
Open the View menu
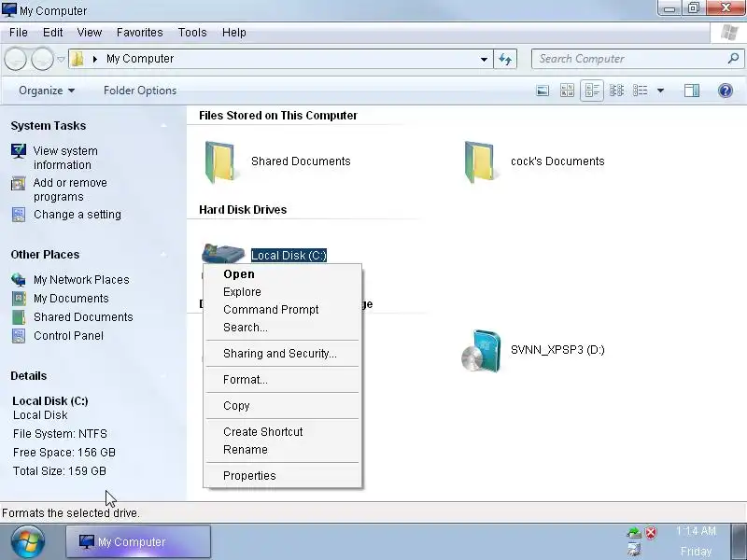[89, 33]
